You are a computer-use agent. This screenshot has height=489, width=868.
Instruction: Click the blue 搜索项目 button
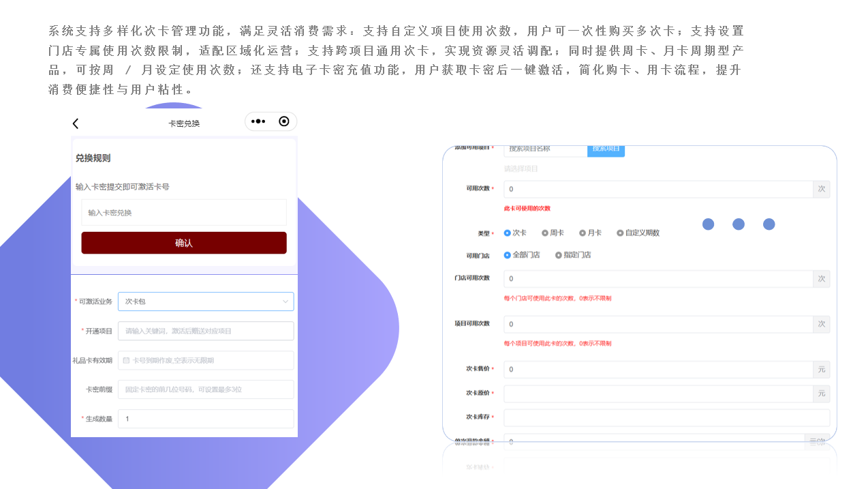click(606, 149)
